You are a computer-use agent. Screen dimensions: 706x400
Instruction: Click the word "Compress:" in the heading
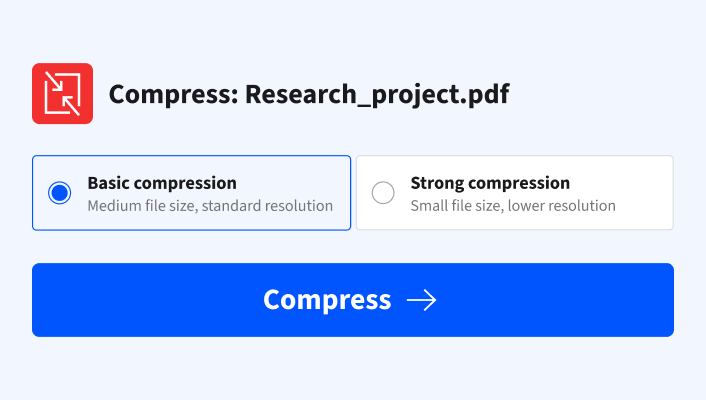click(172, 95)
